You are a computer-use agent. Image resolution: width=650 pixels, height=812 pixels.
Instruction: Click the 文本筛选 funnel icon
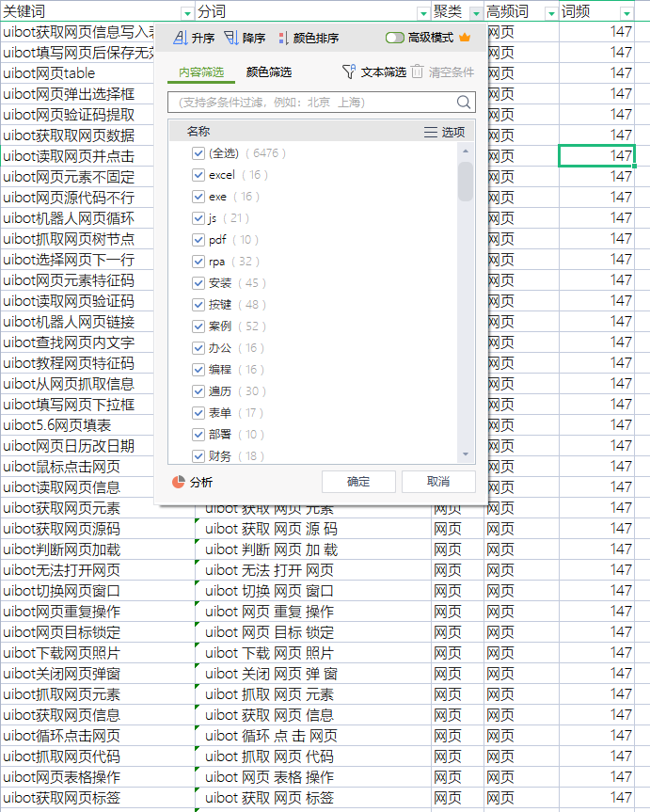[349, 72]
